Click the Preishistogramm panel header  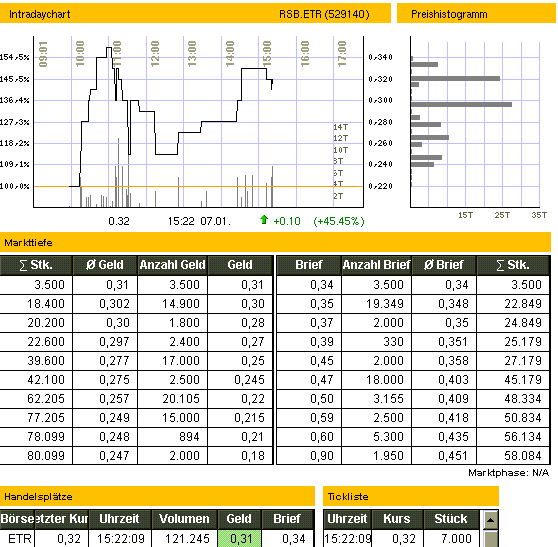[x=476, y=14]
